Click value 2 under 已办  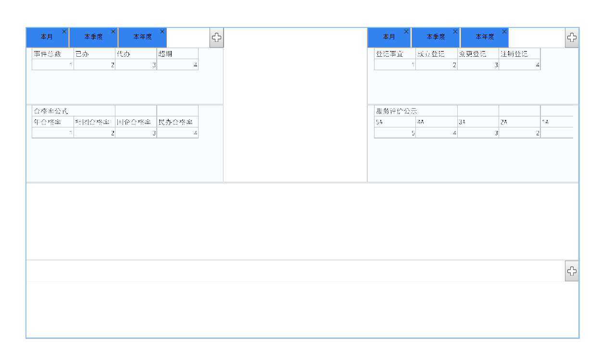coord(94,65)
